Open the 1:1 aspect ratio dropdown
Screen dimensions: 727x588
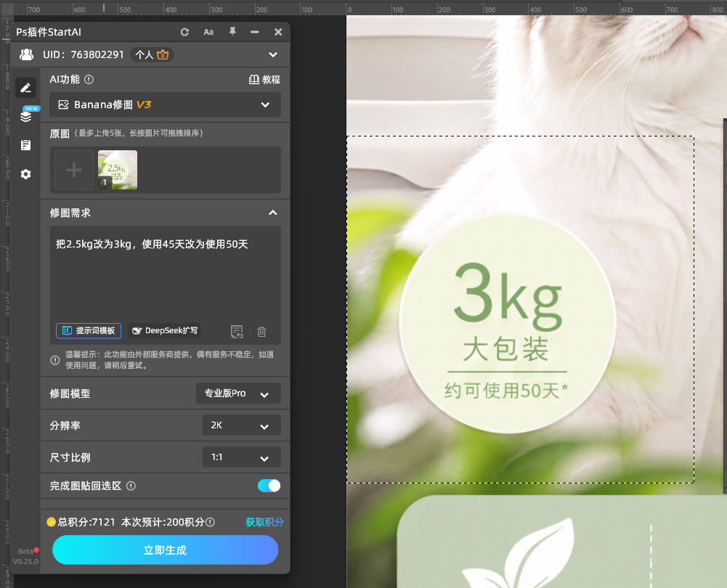coord(242,457)
